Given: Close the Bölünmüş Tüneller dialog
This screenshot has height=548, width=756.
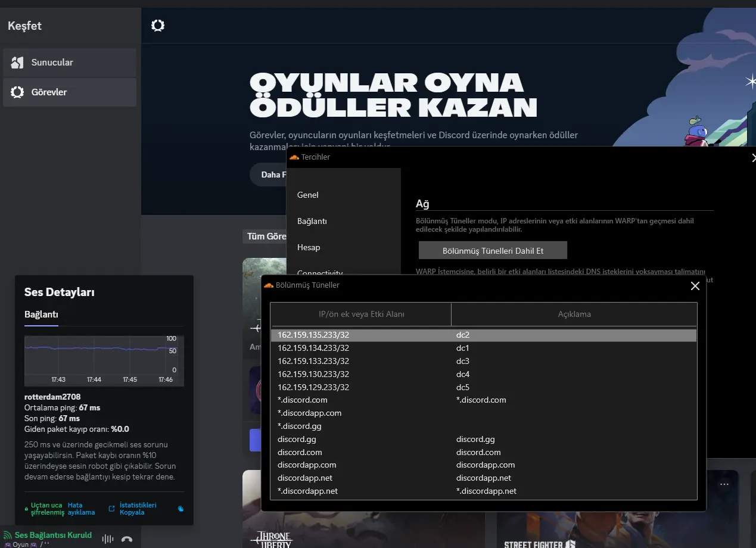Looking at the screenshot, I should tap(695, 286).
